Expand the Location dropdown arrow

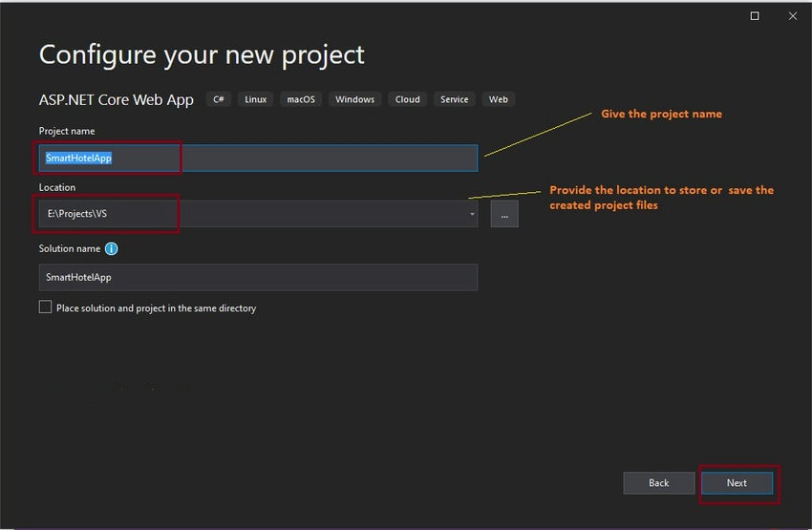tap(472, 214)
